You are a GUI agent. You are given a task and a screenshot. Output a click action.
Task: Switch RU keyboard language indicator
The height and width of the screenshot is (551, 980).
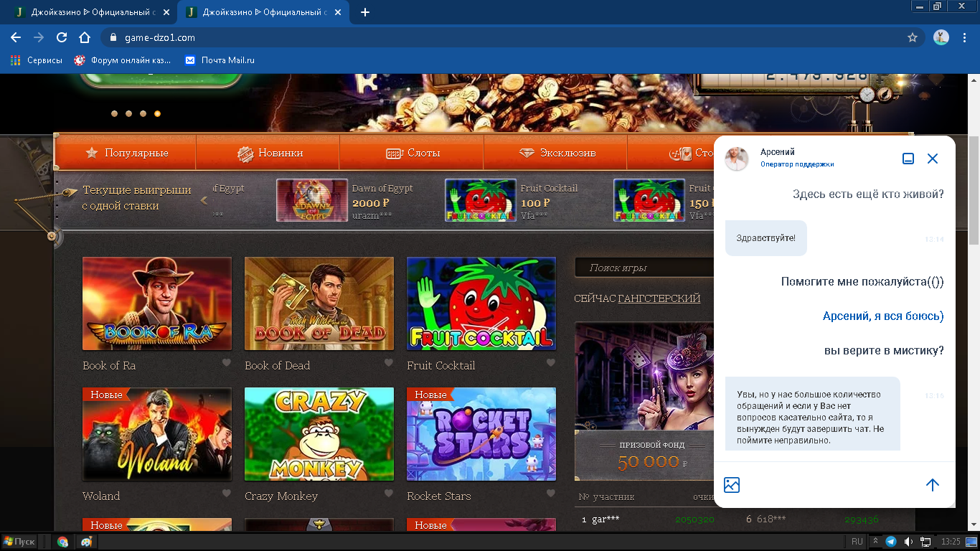click(857, 542)
